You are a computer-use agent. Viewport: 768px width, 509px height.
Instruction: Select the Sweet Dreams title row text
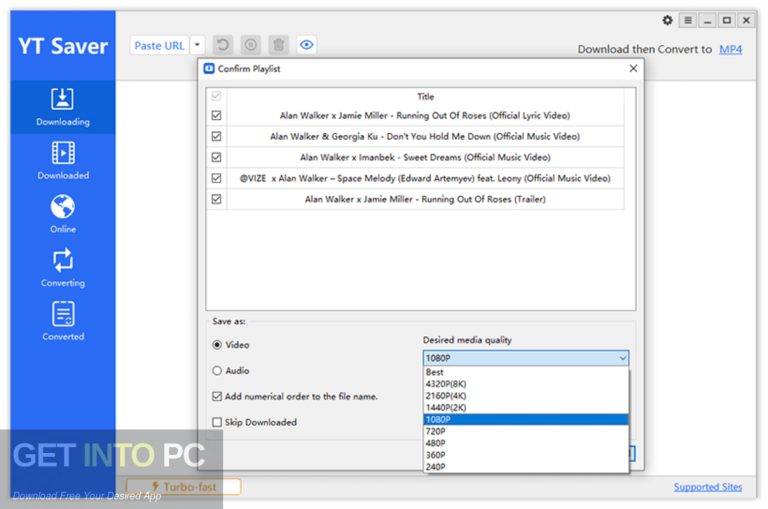[x=425, y=157]
